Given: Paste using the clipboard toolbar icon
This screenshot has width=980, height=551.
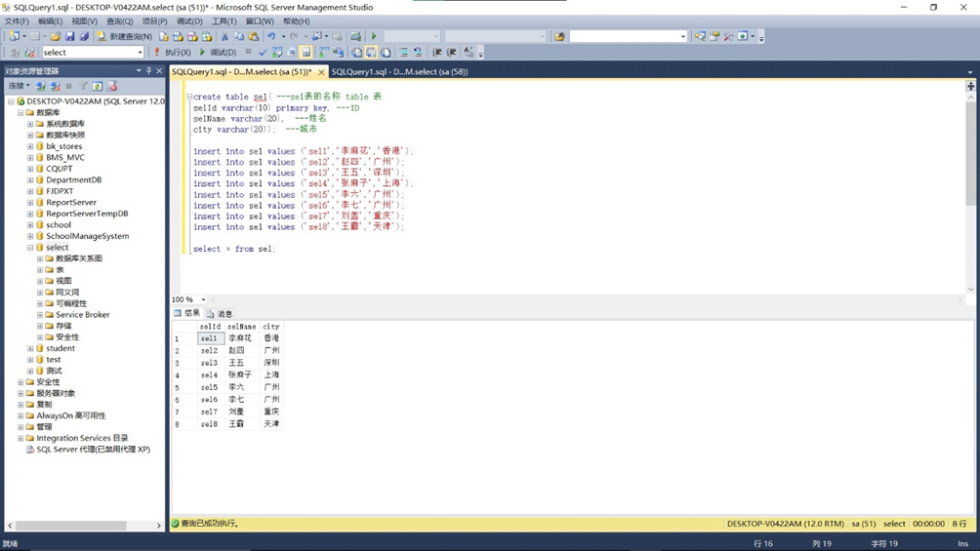Looking at the screenshot, I should tap(254, 36).
